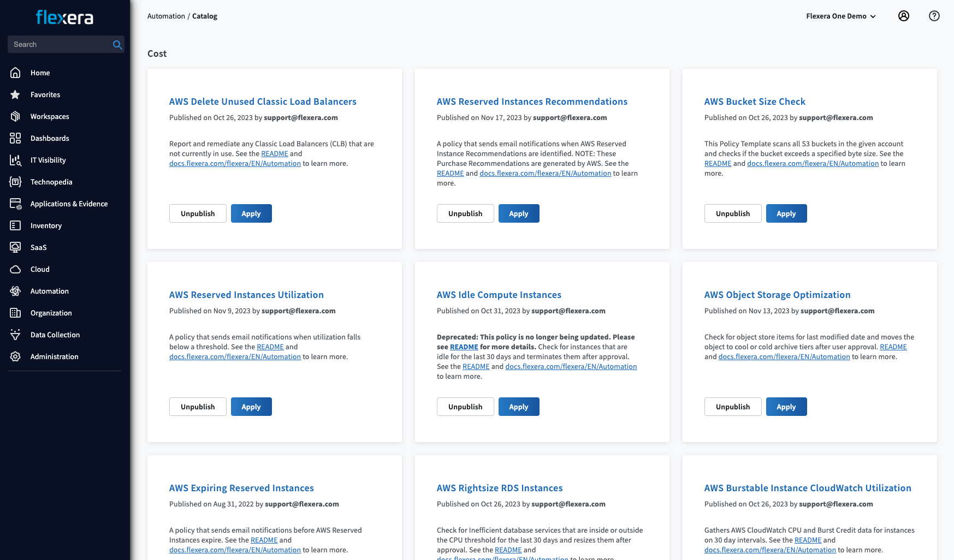
Task: Go to the Cloud menu item
Action: [40, 269]
